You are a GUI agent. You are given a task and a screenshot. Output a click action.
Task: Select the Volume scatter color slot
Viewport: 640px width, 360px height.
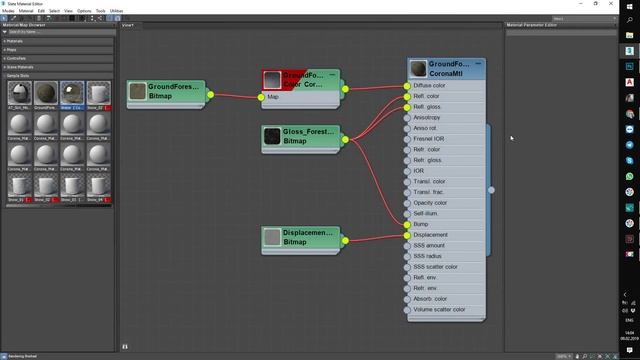tap(439, 309)
